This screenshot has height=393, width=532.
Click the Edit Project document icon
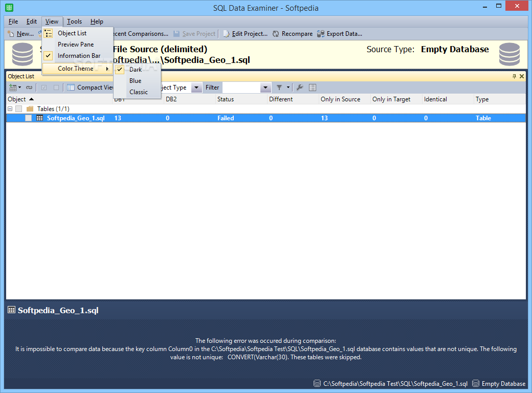(x=226, y=34)
